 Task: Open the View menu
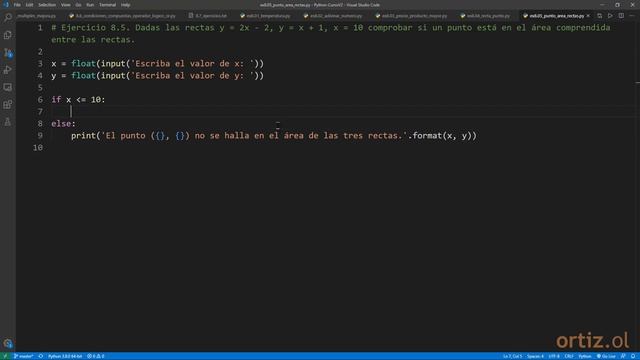click(x=65, y=5)
